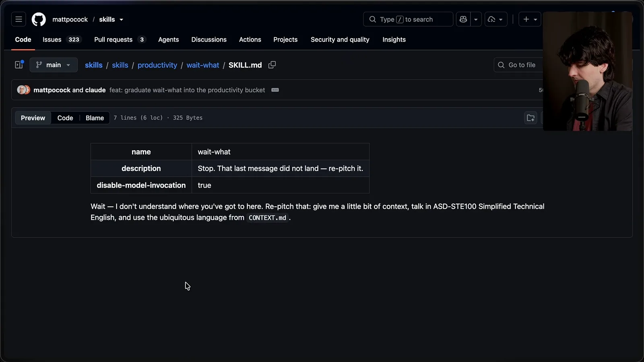The width and height of the screenshot is (644, 362).
Task: Open the main branch selector
Action: (x=54, y=65)
